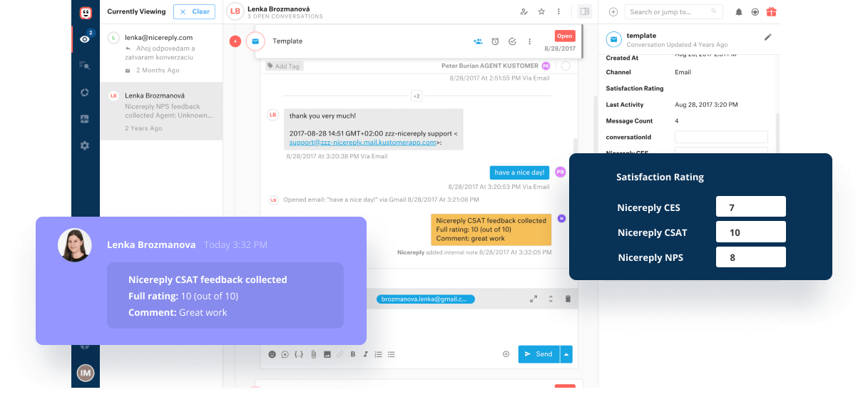868x402 pixels.
Task: Delete the draft with the trash icon
Action: coord(568,299)
